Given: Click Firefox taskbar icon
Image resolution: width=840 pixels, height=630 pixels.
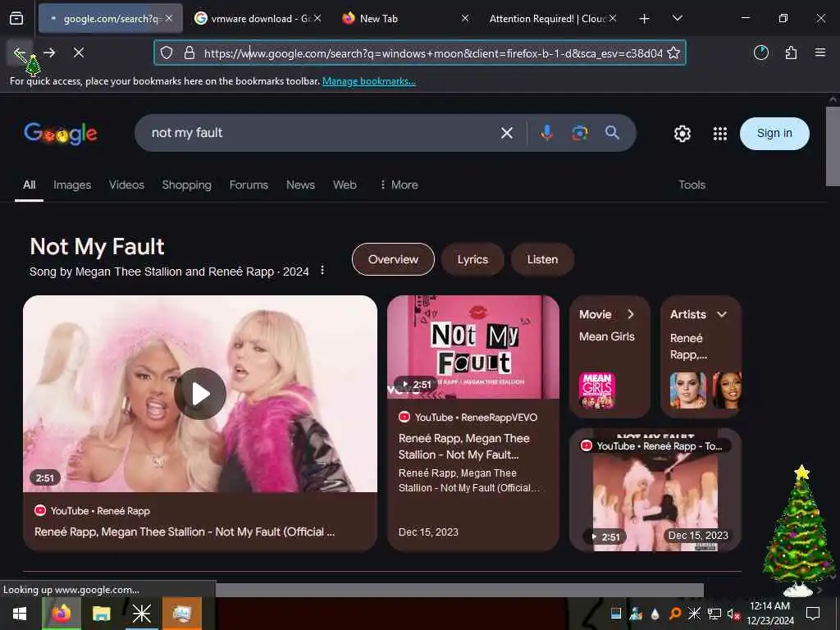Looking at the screenshot, I should 62,614.
